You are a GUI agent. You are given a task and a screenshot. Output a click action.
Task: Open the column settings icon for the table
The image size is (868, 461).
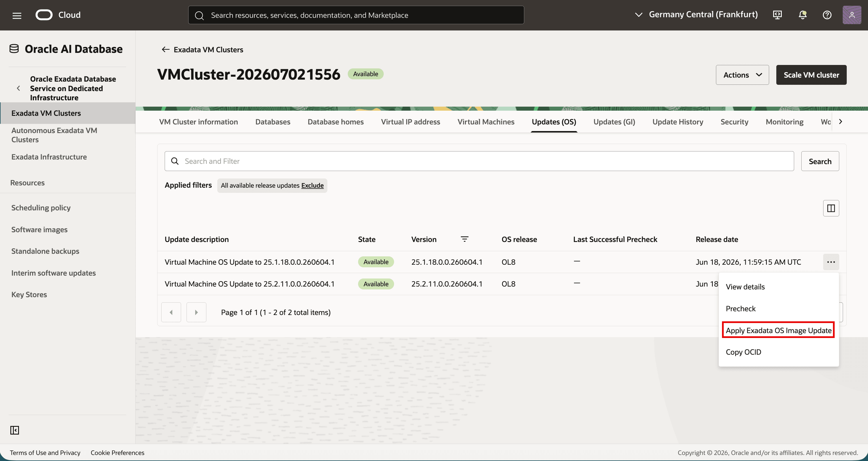pos(831,208)
